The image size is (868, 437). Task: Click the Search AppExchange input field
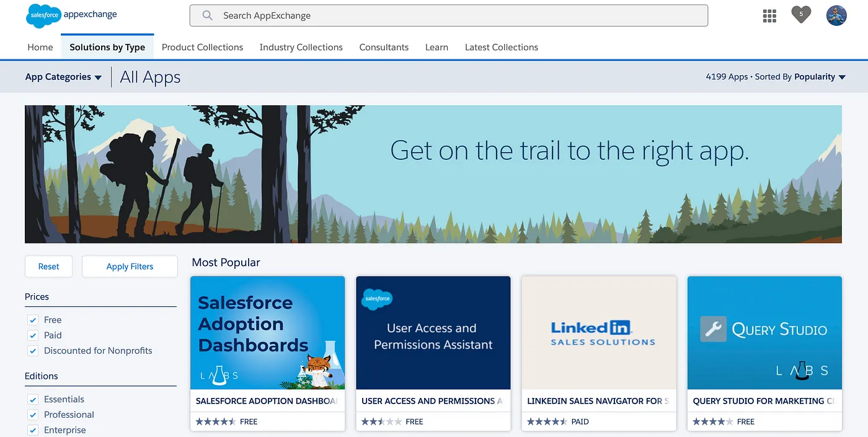point(449,15)
